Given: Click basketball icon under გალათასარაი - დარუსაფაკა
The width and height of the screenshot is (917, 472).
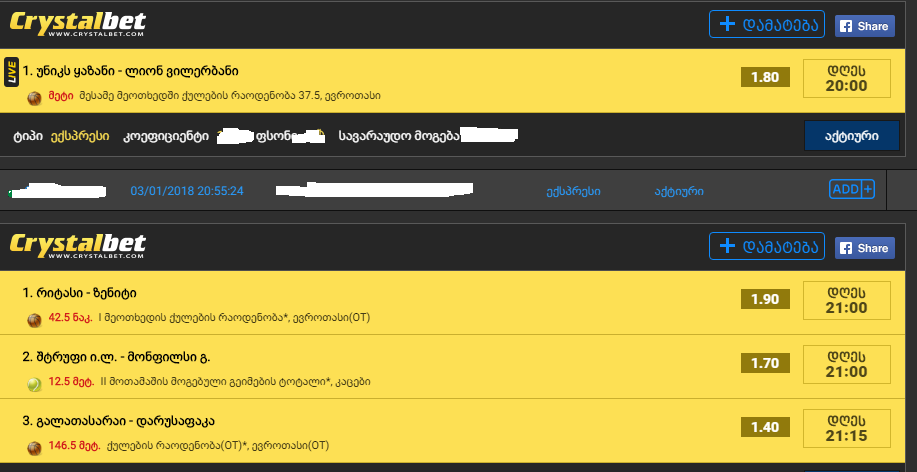Looking at the screenshot, I should click(x=35, y=448).
